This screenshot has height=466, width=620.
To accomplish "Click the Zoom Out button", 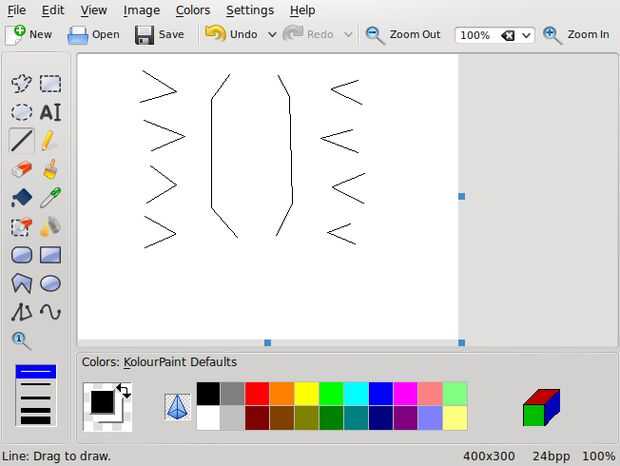I will pyautogui.click(x=403, y=35).
